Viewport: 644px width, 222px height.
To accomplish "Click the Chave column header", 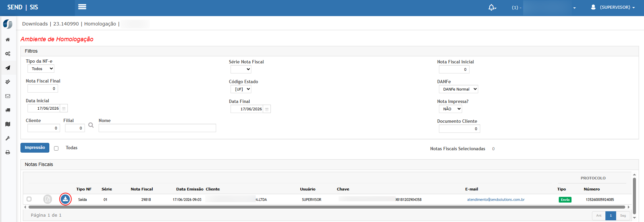I will [343, 189].
